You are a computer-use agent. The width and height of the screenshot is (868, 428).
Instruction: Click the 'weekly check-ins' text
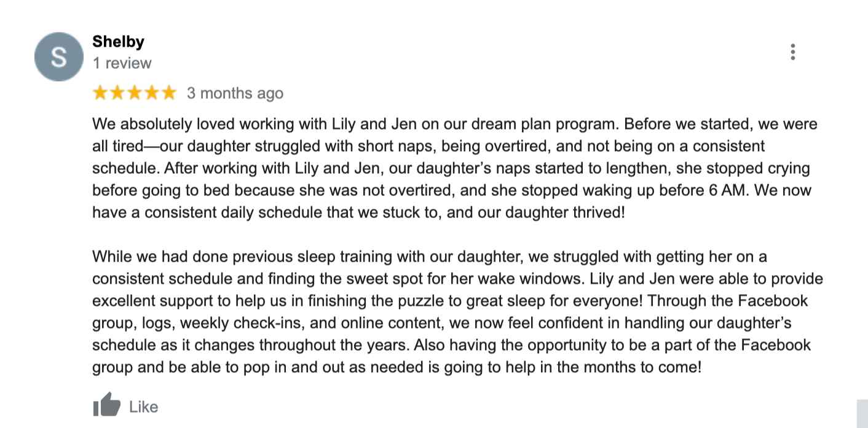[x=227, y=323]
